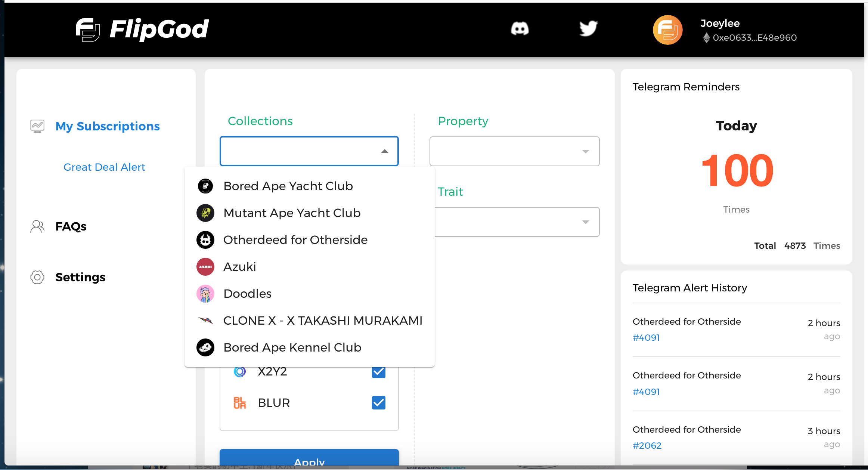Open the Discord link icon
This screenshot has height=470, width=868.
pyautogui.click(x=520, y=29)
